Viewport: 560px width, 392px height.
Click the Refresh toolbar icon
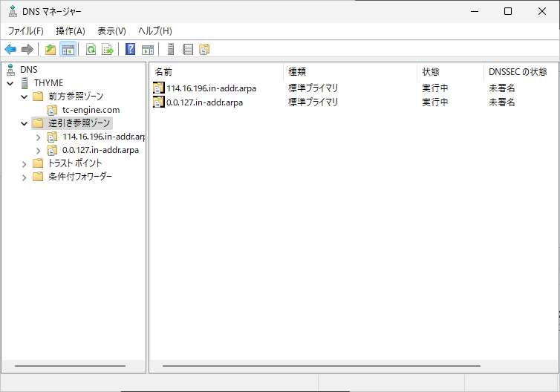coord(91,49)
